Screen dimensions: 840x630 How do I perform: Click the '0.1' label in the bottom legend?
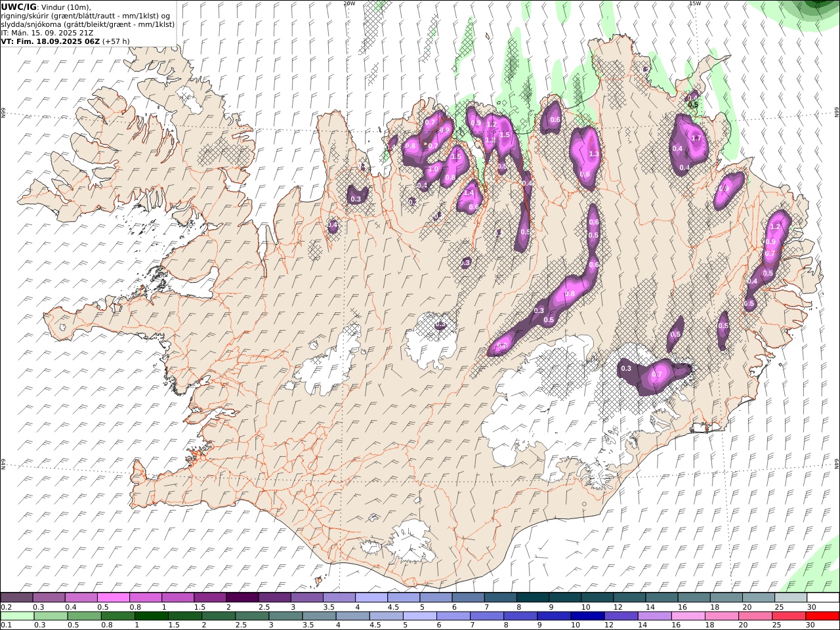pos(5,625)
